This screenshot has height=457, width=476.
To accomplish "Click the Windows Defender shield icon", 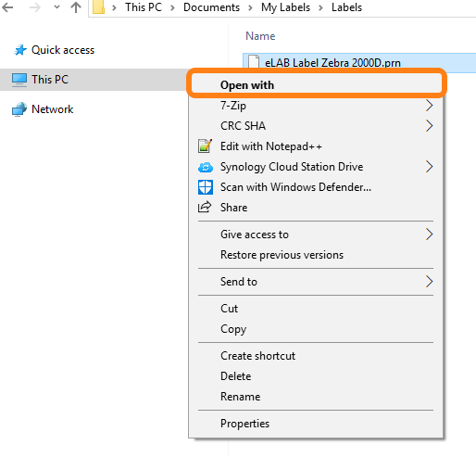I will (206, 187).
